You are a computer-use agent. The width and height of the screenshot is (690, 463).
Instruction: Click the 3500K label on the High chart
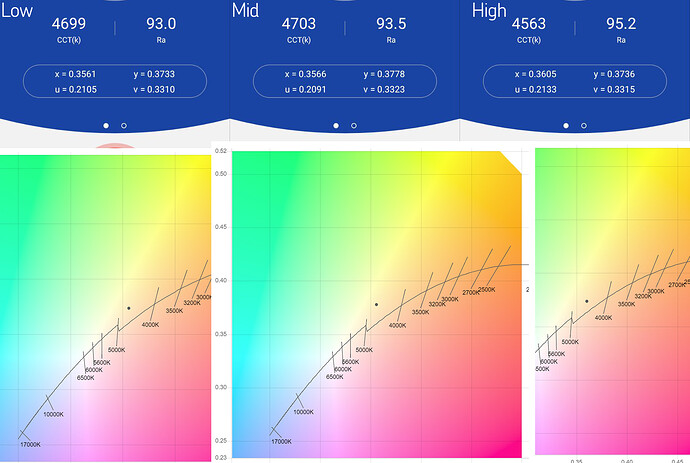pos(626,304)
